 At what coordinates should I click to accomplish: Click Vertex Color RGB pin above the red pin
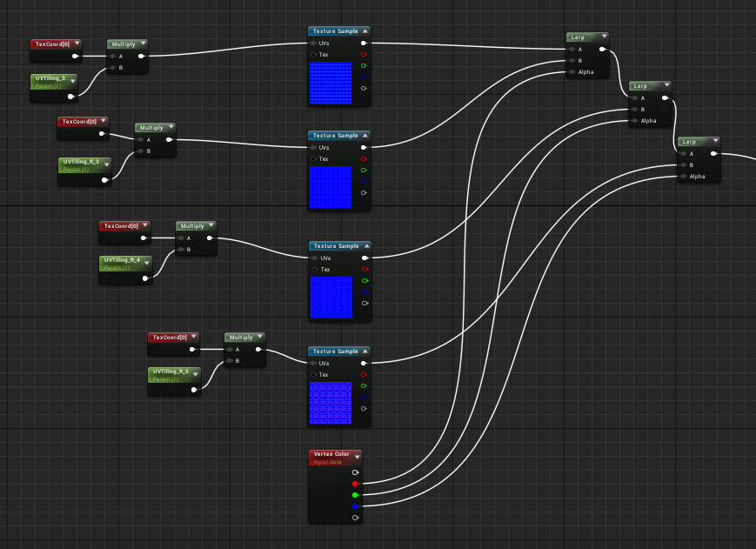pyautogui.click(x=355, y=472)
